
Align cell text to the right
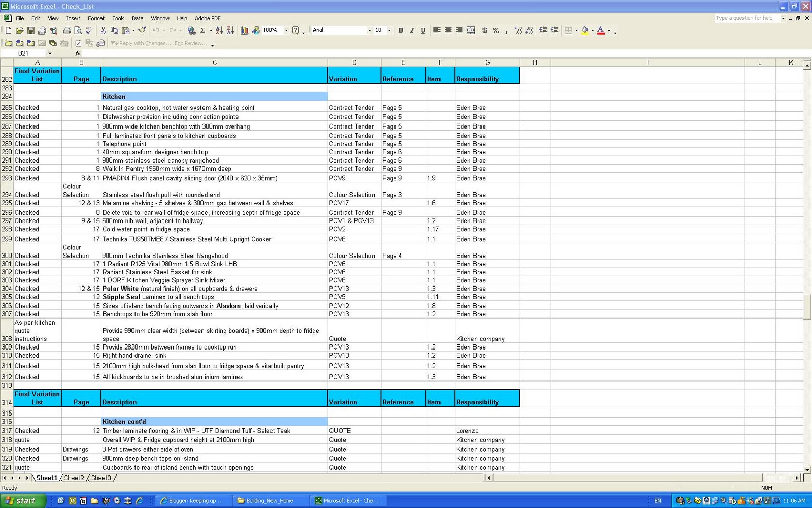coord(459,30)
